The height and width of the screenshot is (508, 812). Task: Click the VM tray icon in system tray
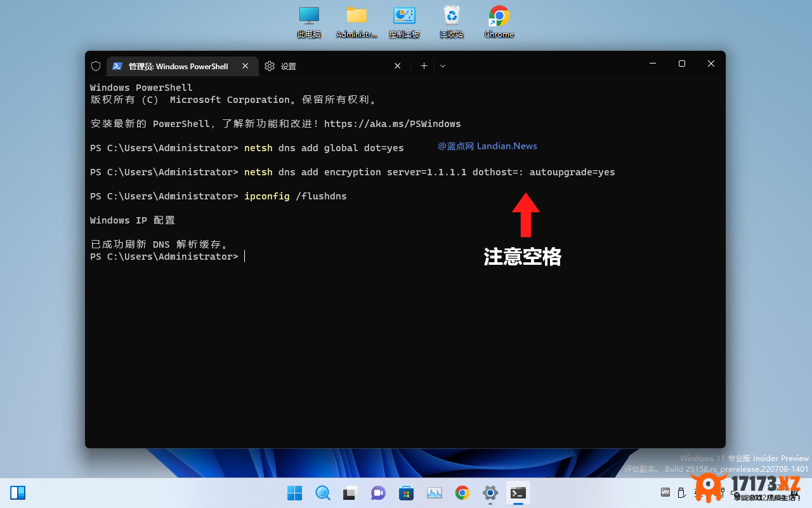pyautogui.click(x=665, y=492)
